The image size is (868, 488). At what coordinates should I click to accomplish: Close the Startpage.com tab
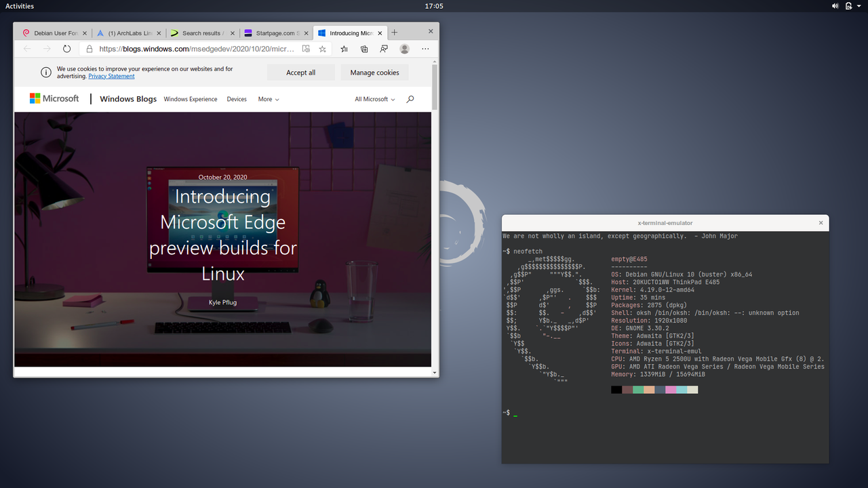click(307, 33)
